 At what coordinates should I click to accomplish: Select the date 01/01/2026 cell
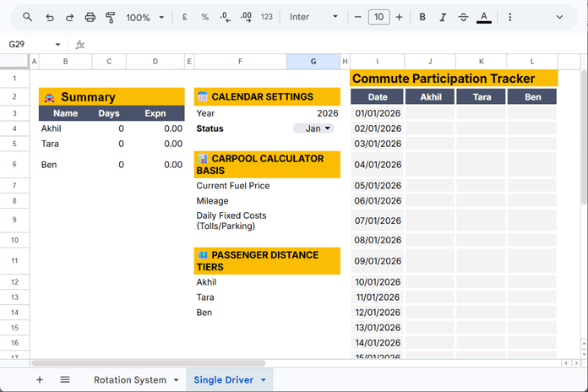click(378, 113)
